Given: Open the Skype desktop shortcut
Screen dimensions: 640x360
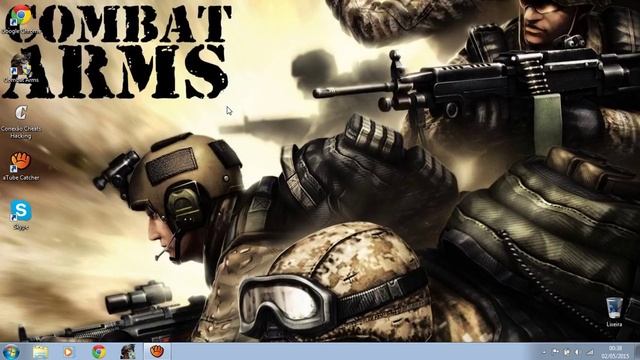Looking at the screenshot, I should pos(21,215).
